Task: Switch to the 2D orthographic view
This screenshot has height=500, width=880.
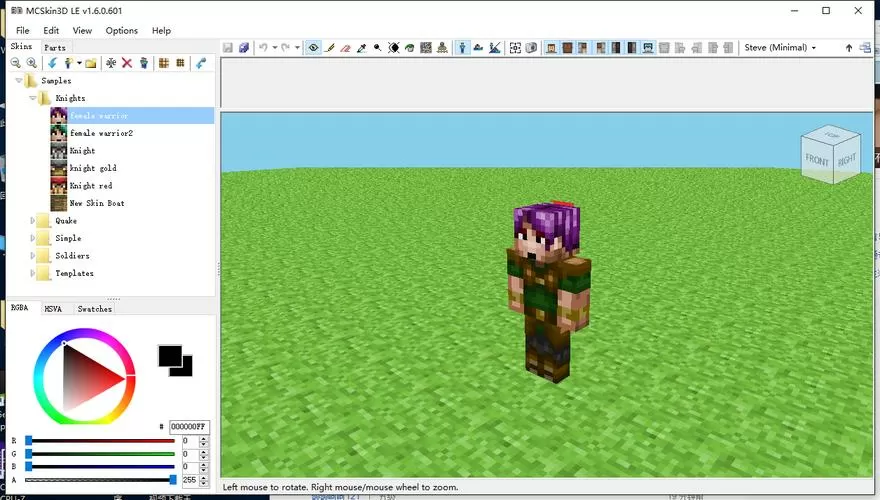Action: [x=478, y=48]
